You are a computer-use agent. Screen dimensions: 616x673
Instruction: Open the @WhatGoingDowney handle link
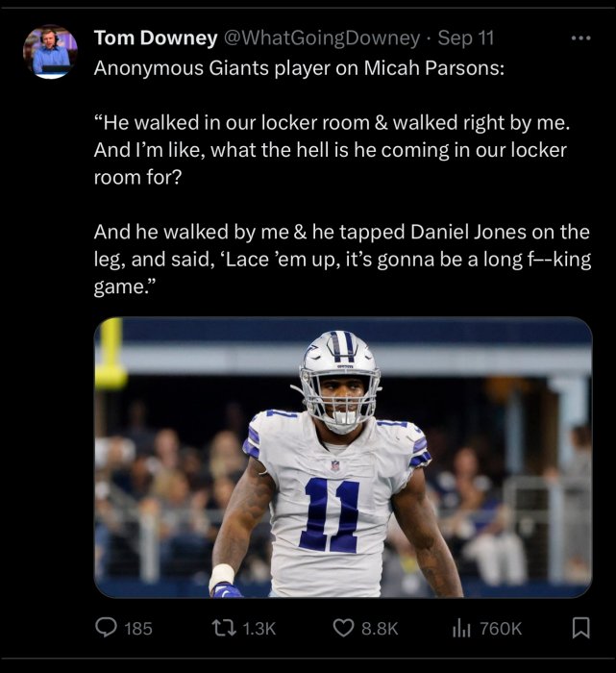[x=322, y=38]
